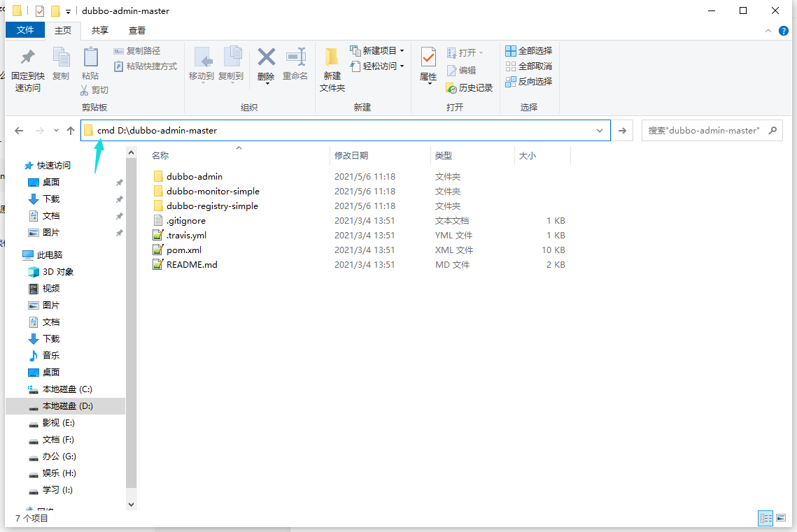This screenshot has height=532, width=797.
Task: Click the up-one-level arrow
Action: 71,131
